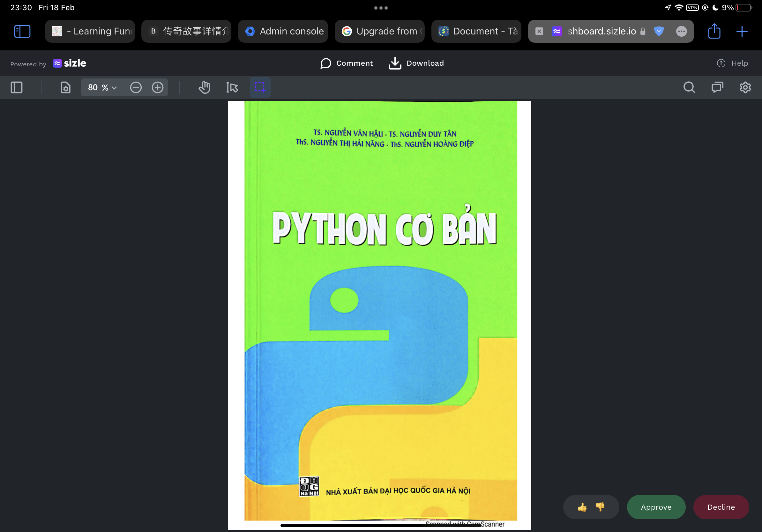
Task: Tap the three-dot multitasking control at top
Action: [381, 8]
